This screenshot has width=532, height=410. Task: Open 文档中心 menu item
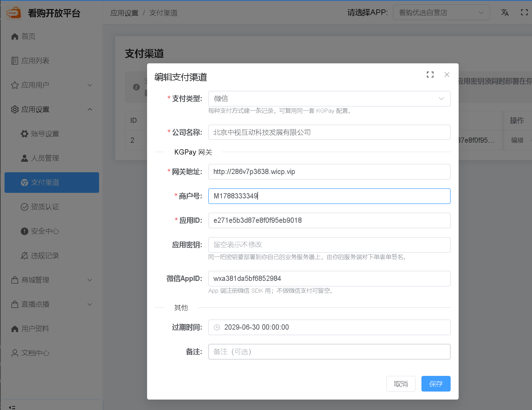(51, 353)
